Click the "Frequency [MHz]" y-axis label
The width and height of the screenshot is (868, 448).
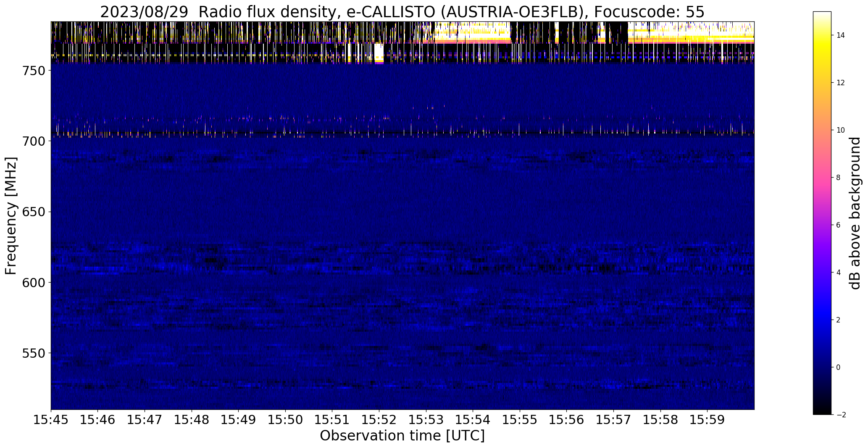pos(11,216)
